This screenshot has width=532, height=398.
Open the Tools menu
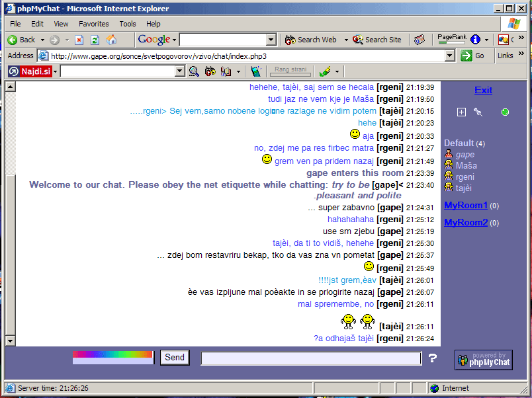[x=128, y=24]
